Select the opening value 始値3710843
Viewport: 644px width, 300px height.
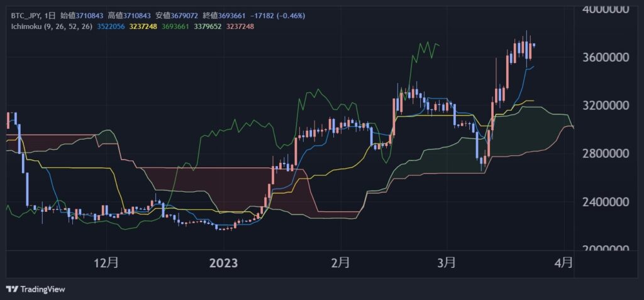[x=82, y=16]
